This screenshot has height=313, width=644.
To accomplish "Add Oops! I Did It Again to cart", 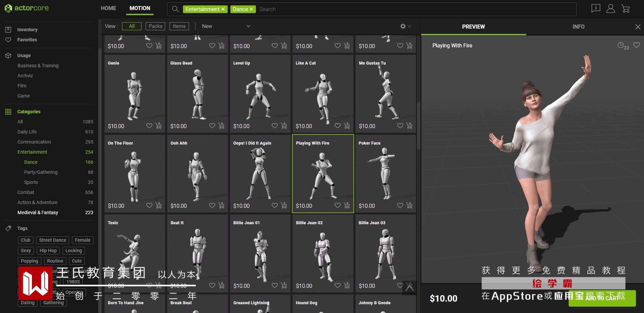I will click(284, 205).
